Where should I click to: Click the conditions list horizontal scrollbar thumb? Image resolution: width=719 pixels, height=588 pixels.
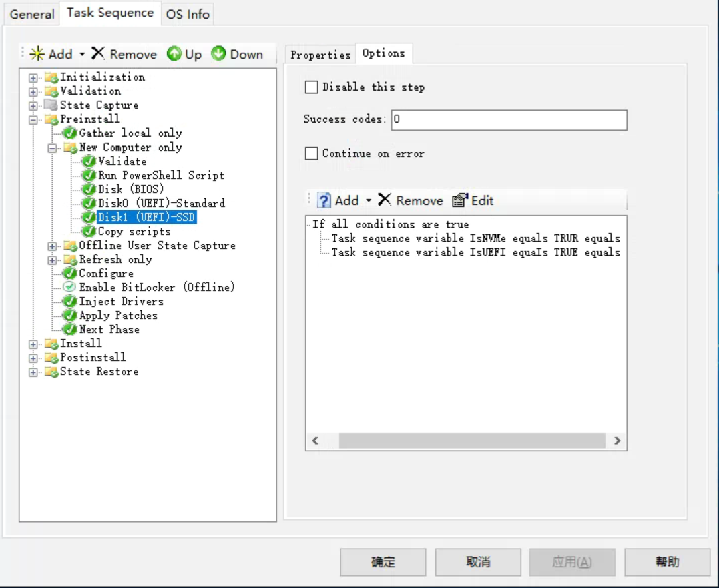pos(472,440)
